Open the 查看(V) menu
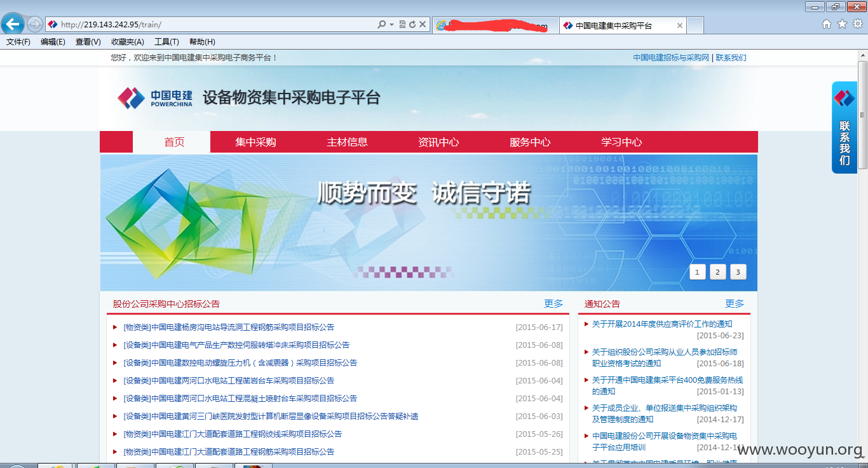This screenshot has height=468, width=868. pos(88,42)
